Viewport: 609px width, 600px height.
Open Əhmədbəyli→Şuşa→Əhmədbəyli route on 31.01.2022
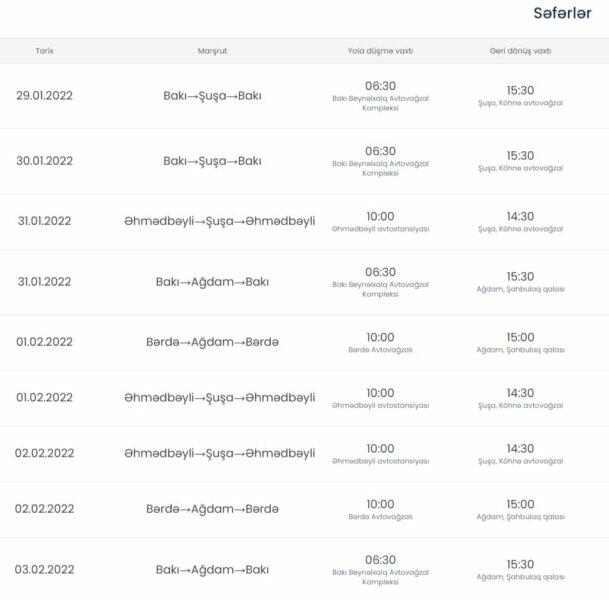(x=219, y=222)
